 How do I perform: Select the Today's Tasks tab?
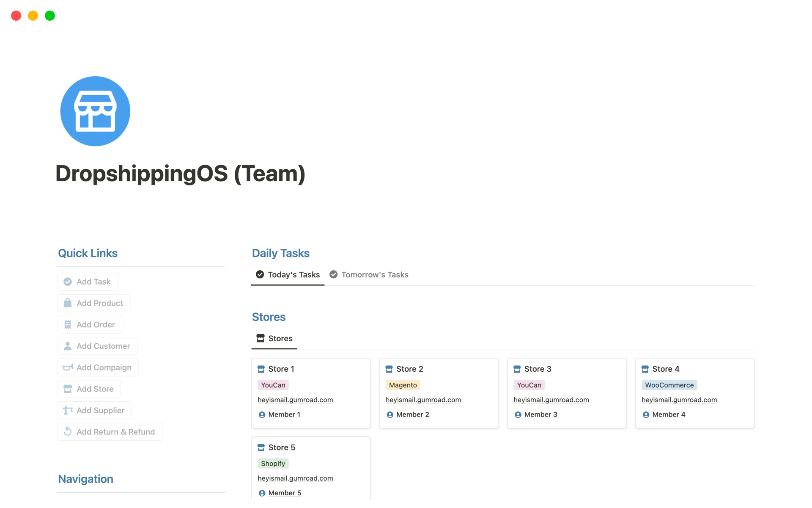[288, 275]
